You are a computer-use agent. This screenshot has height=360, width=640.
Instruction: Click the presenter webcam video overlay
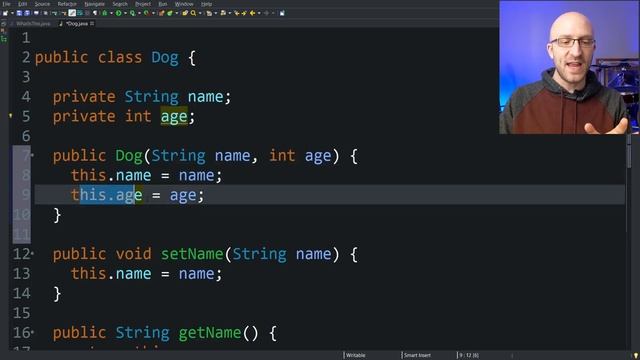point(569,67)
